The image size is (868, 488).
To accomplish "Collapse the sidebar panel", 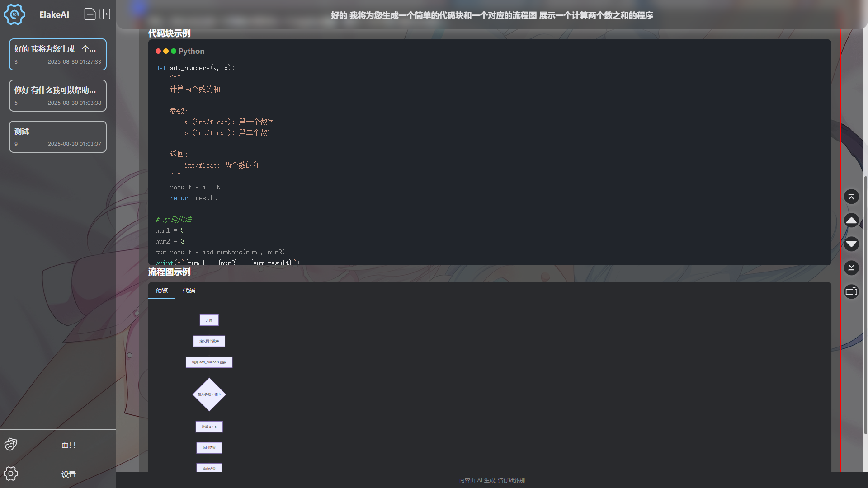I will click(105, 14).
